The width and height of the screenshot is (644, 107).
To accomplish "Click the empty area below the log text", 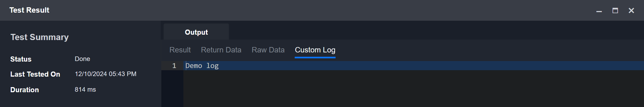I will click(x=414, y=88).
